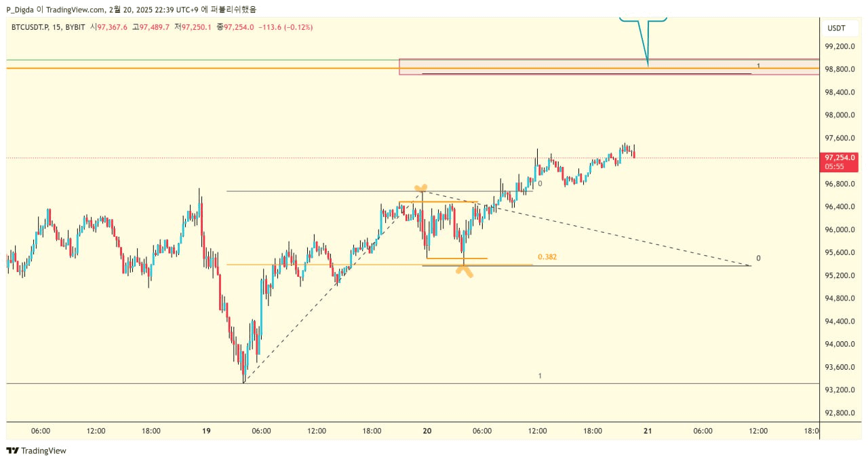Click the date label 19 on time axis
This screenshot has width=868, height=462.
click(206, 431)
